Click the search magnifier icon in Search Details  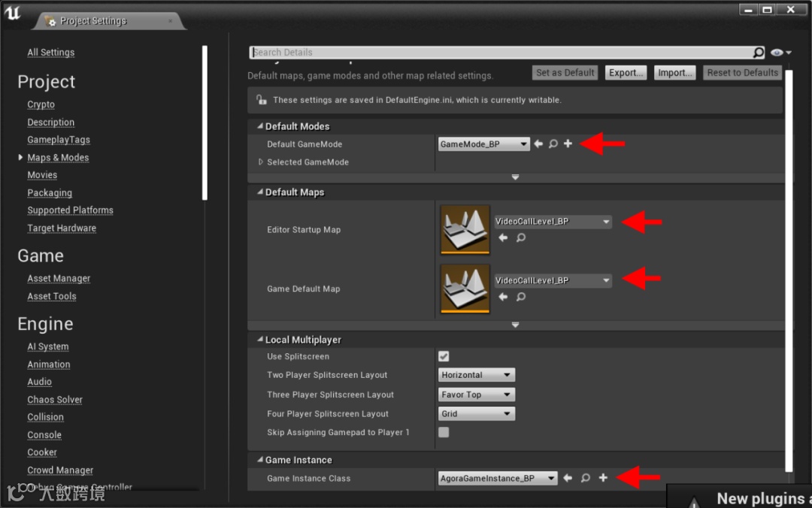coord(758,53)
